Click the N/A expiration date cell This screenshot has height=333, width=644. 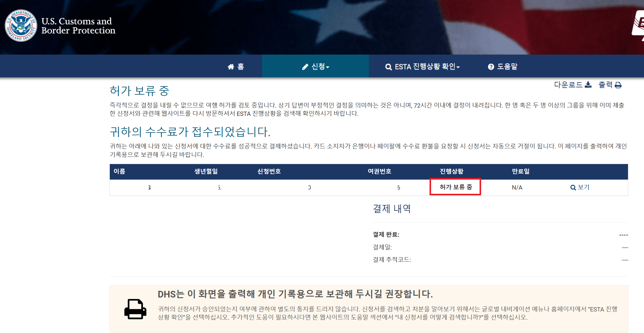point(517,187)
